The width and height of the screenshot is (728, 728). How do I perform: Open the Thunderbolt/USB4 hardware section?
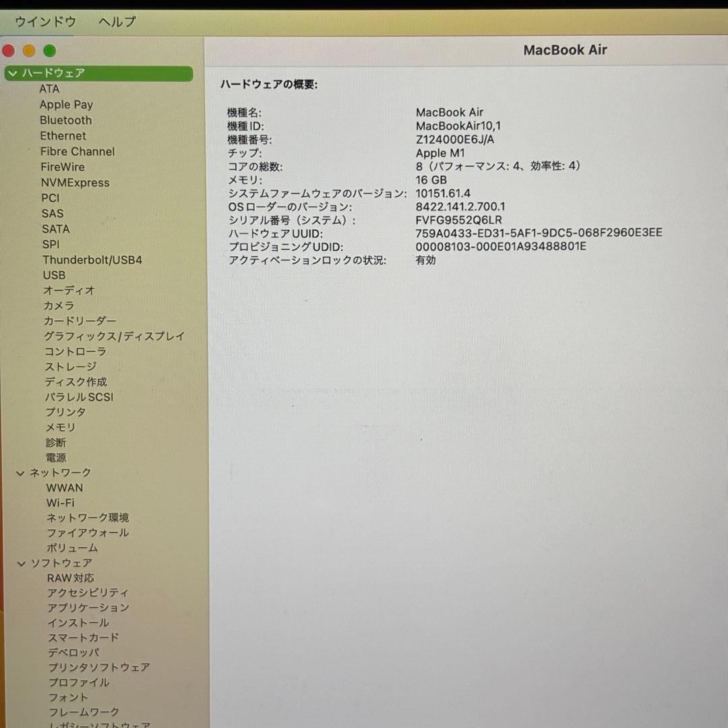pyautogui.click(x=92, y=260)
